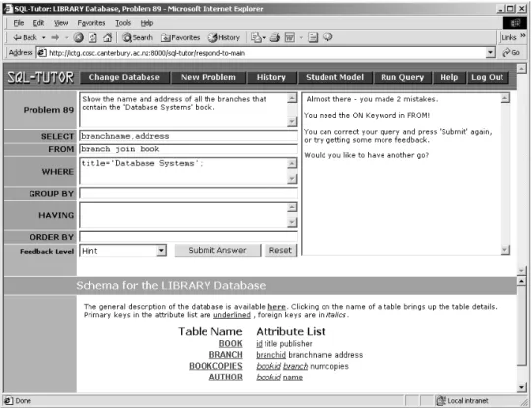The height and width of the screenshot is (408, 532).
Task: Open the View menu
Action: [61, 23]
